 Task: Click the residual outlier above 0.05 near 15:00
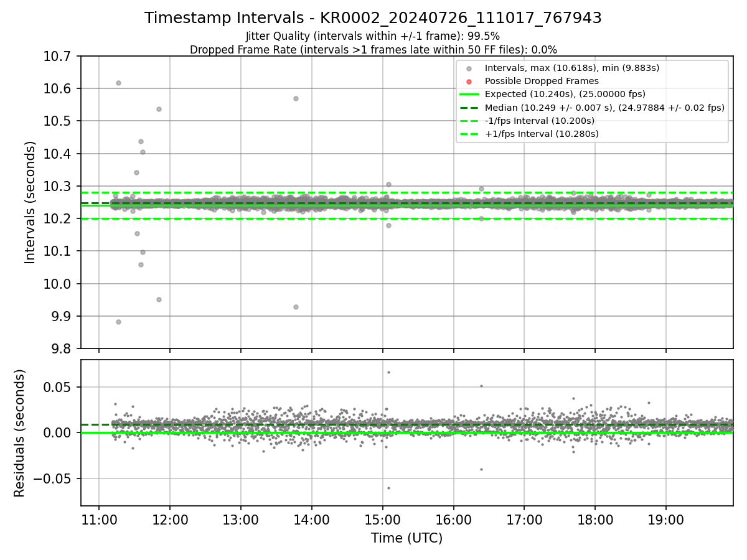[x=388, y=372]
